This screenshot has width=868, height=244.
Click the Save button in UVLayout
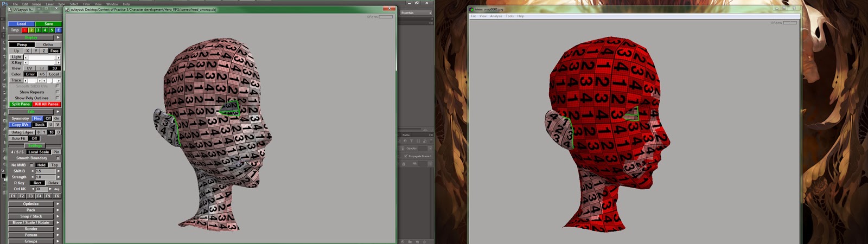click(48, 24)
